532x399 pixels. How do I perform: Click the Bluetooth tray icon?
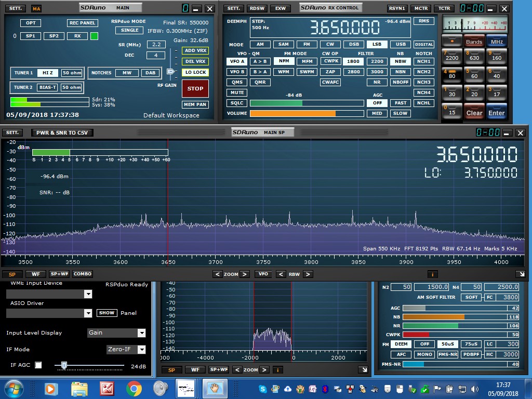click(325, 389)
